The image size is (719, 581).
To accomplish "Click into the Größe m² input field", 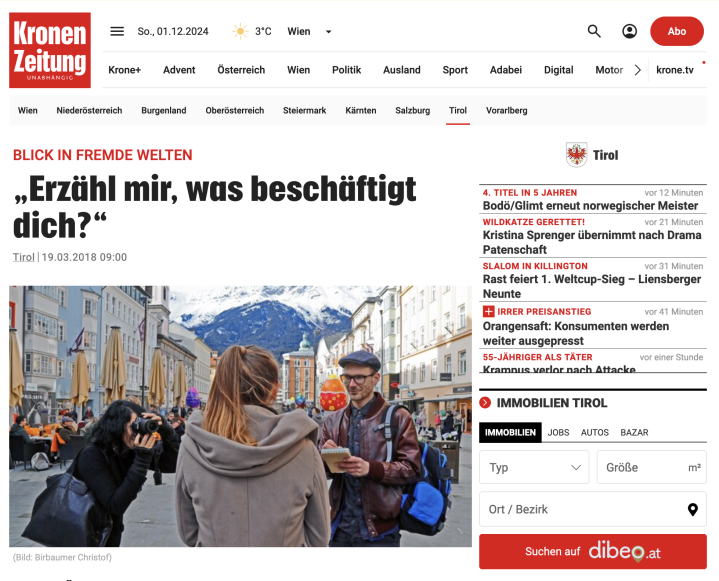I will click(652, 467).
